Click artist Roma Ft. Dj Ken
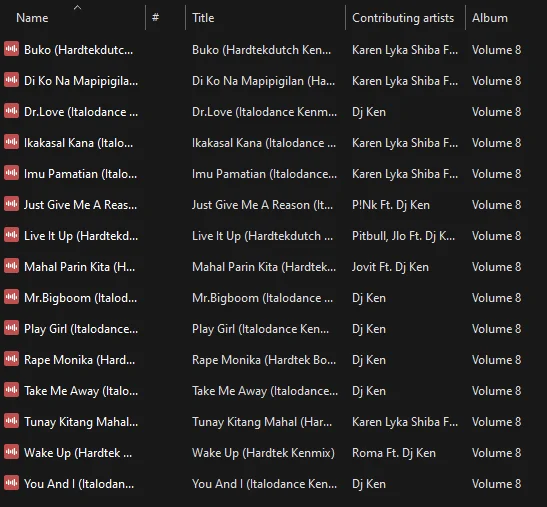The height and width of the screenshot is (507, 547). tap(394, 453)
